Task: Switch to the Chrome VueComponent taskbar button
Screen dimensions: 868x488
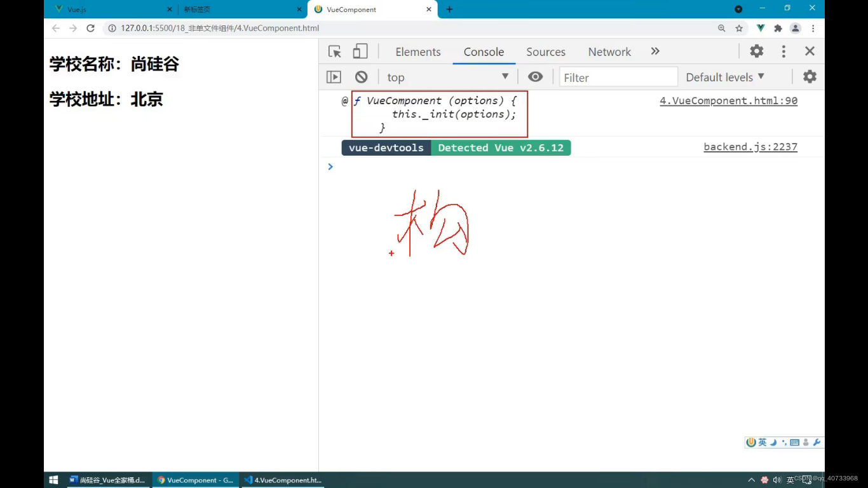Action: pos(196,480)
